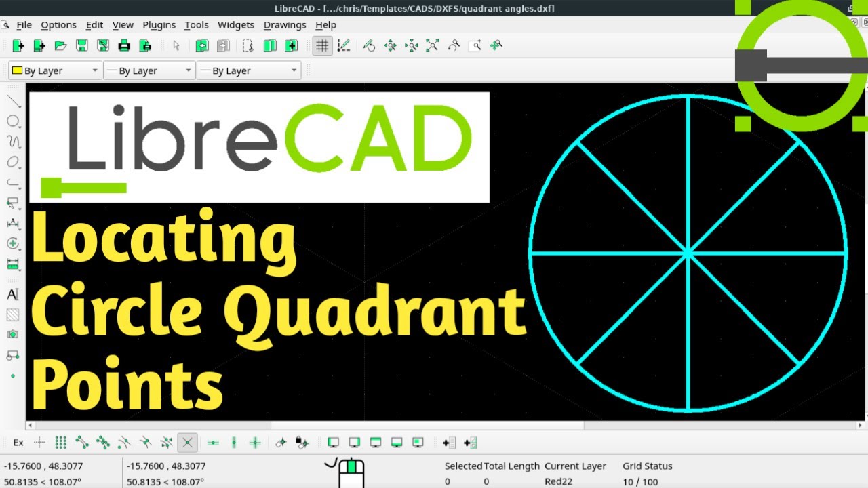Click the Zoom Panning icon
Image resolution: width=868 pixels, height=488 pixels.
(496, 46)
